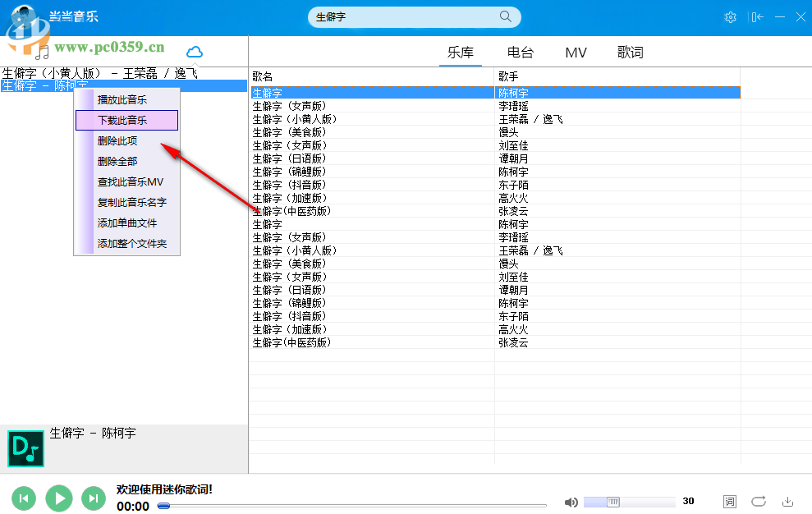
Task: Open the settings gear in the title bar
Action: 731,16
